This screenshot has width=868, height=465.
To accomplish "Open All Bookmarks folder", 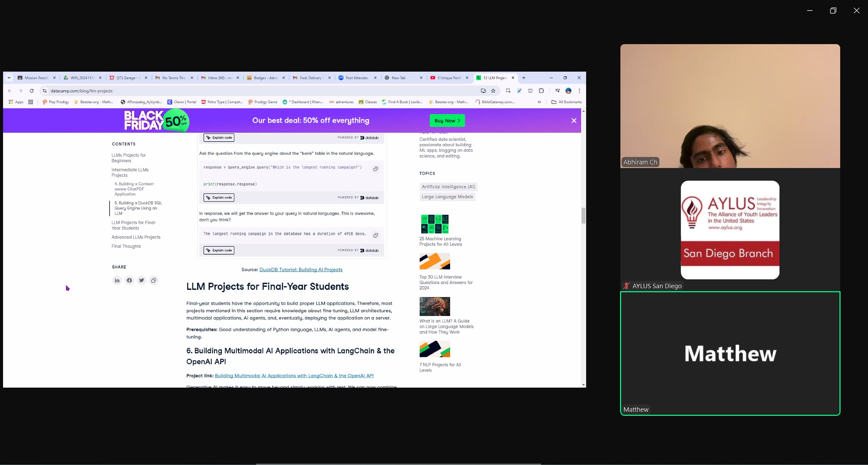I will point(566,102).
